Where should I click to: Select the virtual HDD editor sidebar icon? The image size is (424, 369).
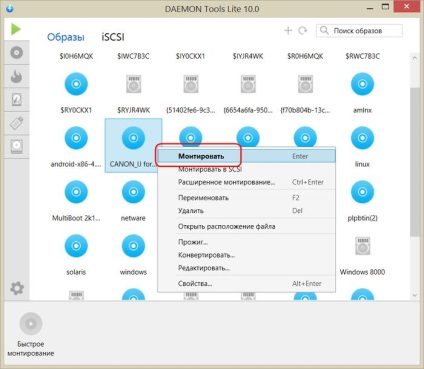coord(16,99)
